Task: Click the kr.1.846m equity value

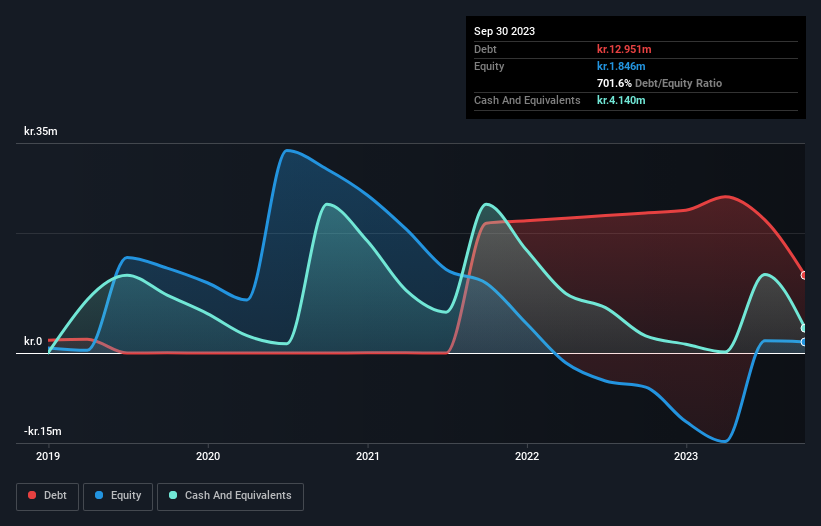Action: 621,66
